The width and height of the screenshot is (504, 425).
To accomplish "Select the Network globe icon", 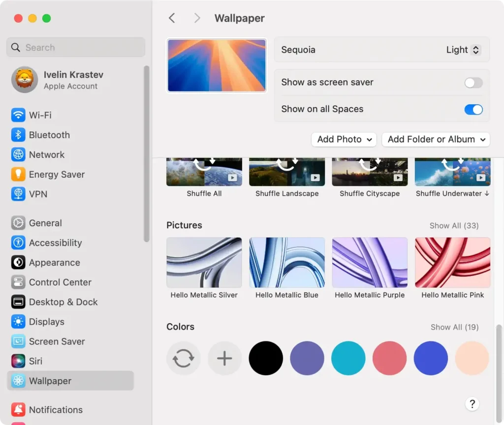I will [x=18, y=154].
